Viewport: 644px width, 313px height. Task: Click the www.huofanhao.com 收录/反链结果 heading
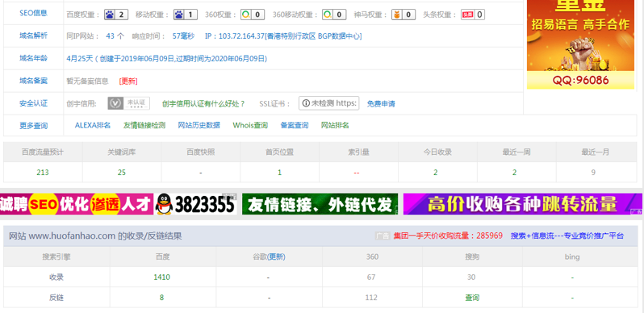[95, 236]
